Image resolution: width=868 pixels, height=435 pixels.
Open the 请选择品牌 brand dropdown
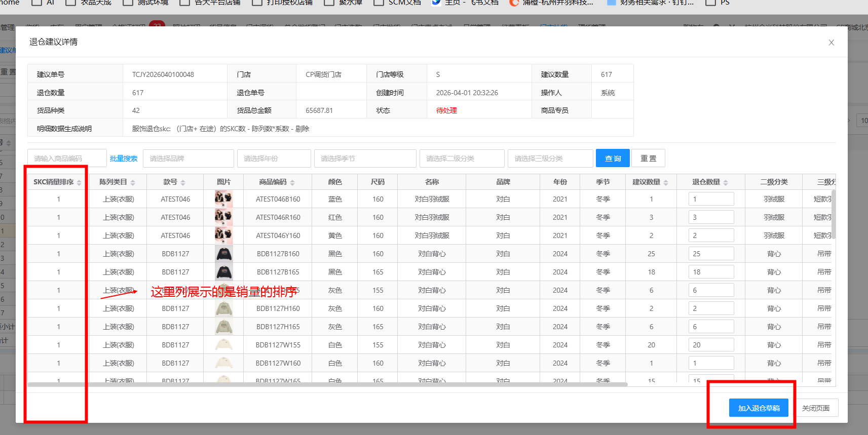[188, 159]
